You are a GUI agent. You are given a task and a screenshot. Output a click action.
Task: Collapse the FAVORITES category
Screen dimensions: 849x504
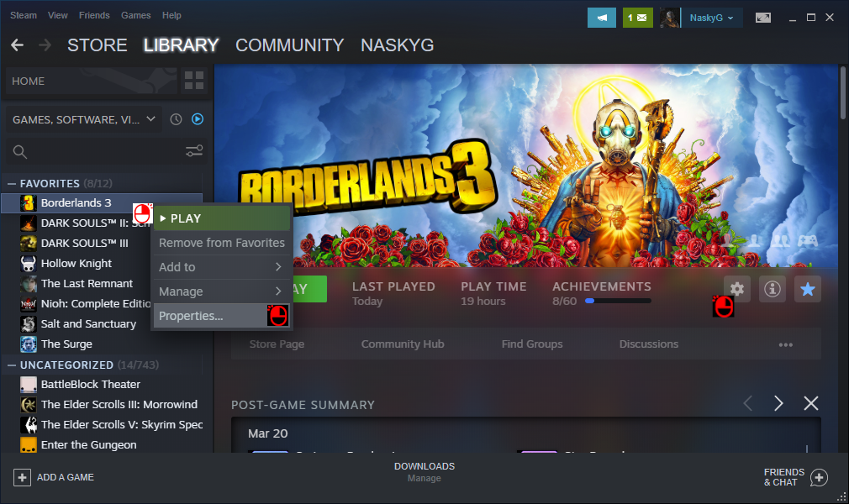pyautogui.click(x=12, y=183)
